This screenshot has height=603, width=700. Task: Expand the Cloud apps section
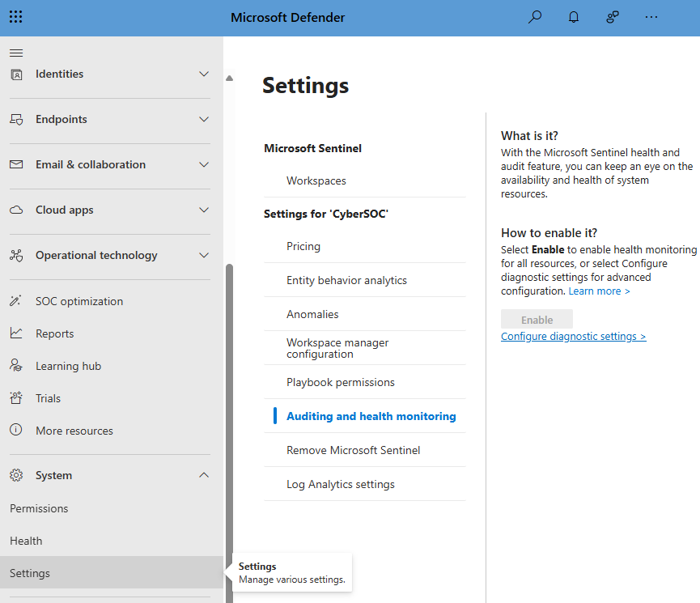pos(204,210)
